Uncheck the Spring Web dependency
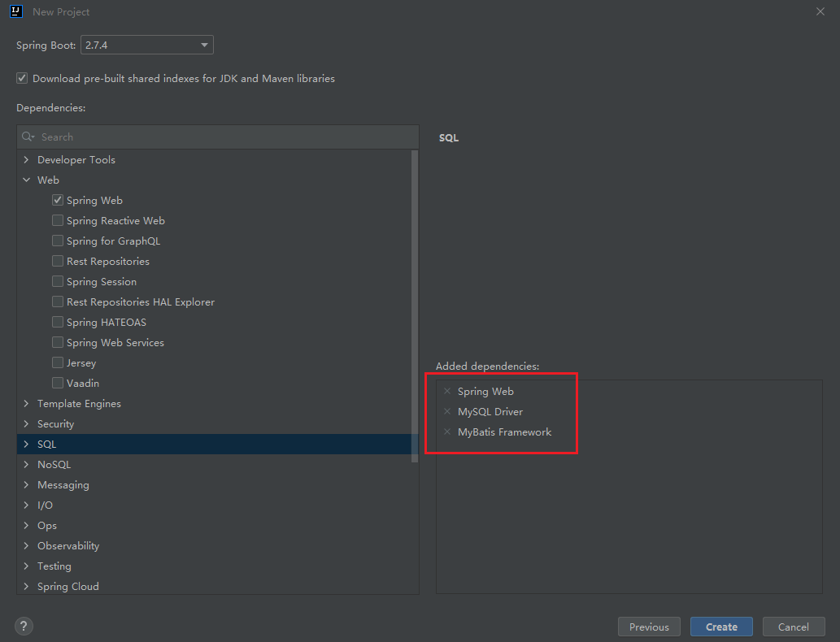Image resolution: width=840 pixels, height=642 pixels. click(57, 200)
